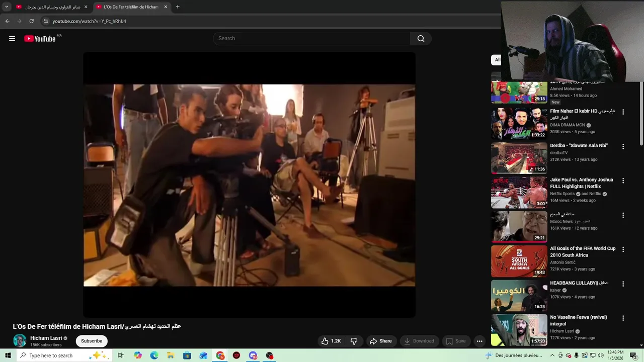Open the recording app with red dot
Image resolution: width=644 pixels, height=362 pixels.
[270, 355]
